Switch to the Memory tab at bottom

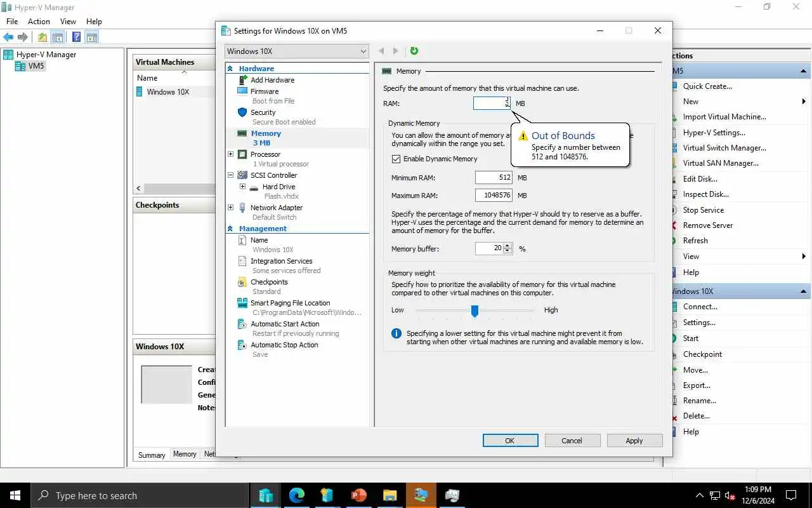(x=185, y=454)
